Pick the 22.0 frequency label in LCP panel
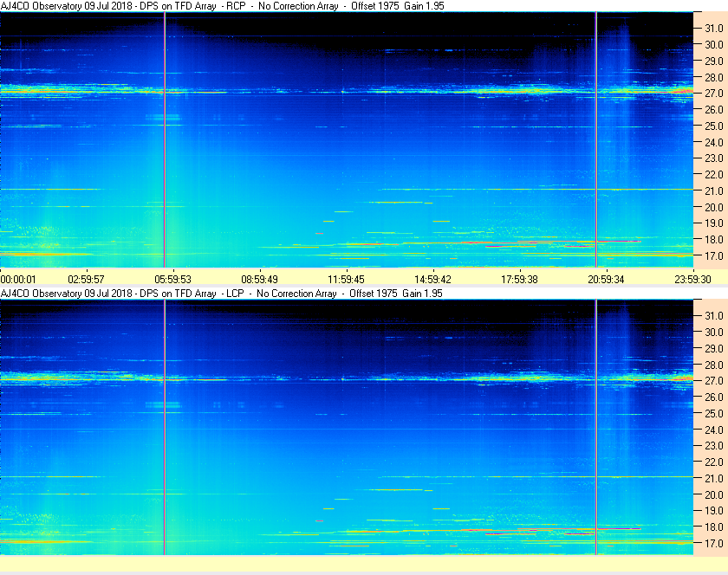This screenshot has width=728, height=575. click(x=714, y=462)
